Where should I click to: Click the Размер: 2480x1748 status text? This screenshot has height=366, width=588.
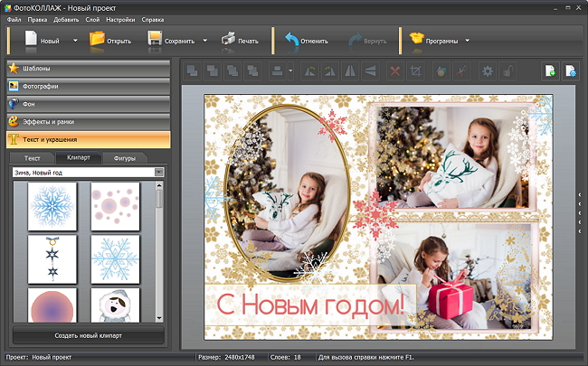[226, 357]
